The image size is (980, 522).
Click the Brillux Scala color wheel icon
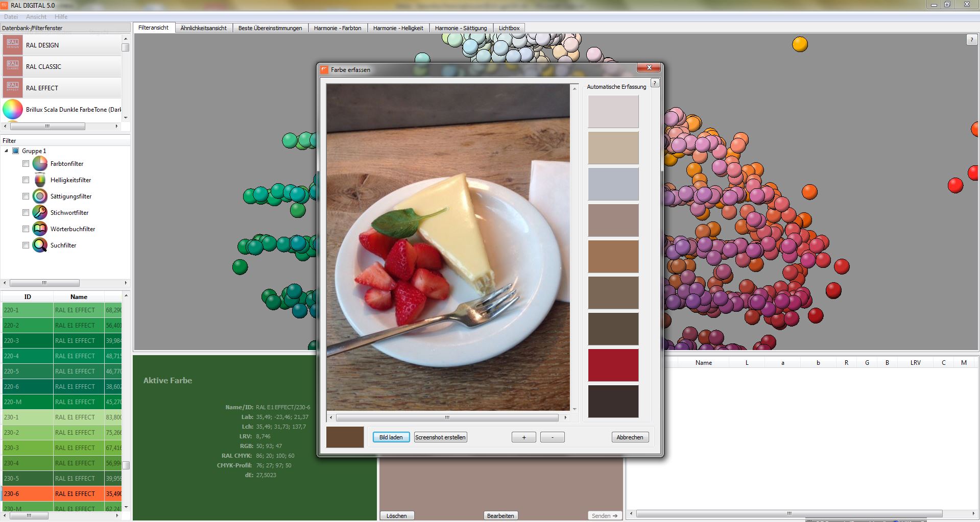pos(13,109)
